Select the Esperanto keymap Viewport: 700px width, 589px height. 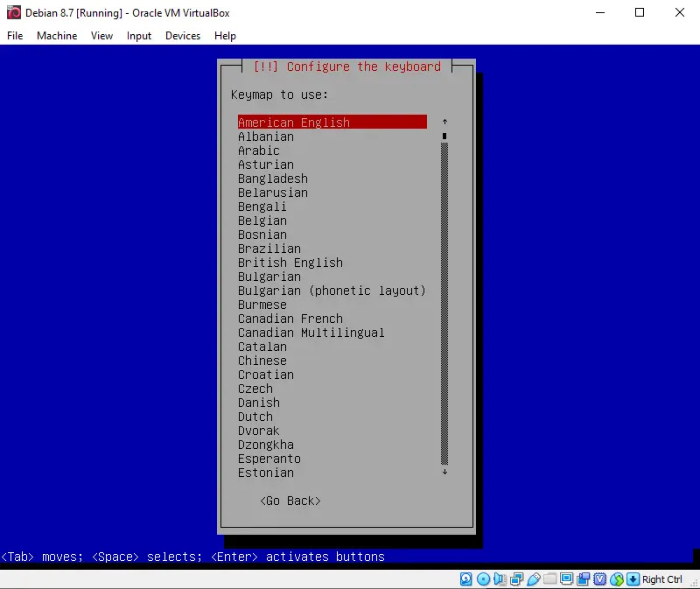(x=332, y=459)
